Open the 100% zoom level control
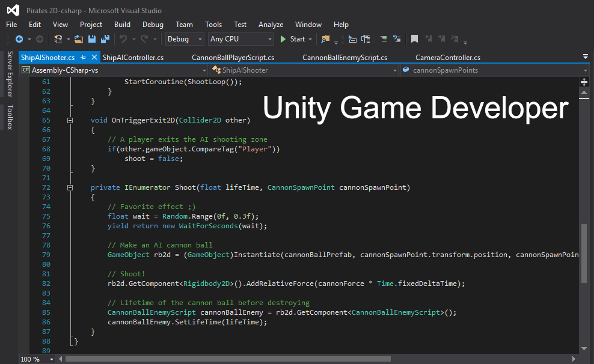 pos(36,359)
